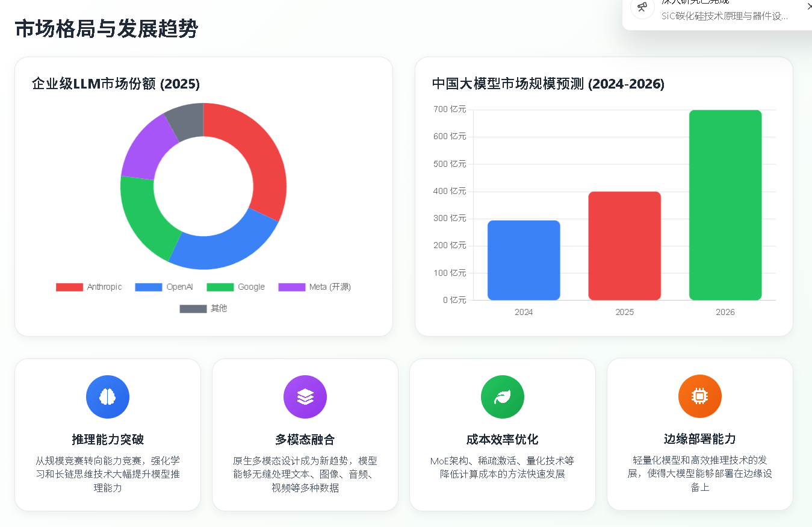
Task: Click the 400 亿元 axis label
Action: click(450, 191)
